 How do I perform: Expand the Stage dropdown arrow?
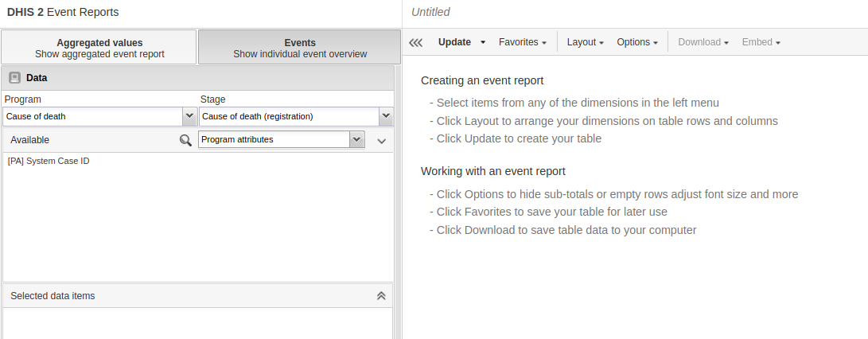tap(386, 116)
